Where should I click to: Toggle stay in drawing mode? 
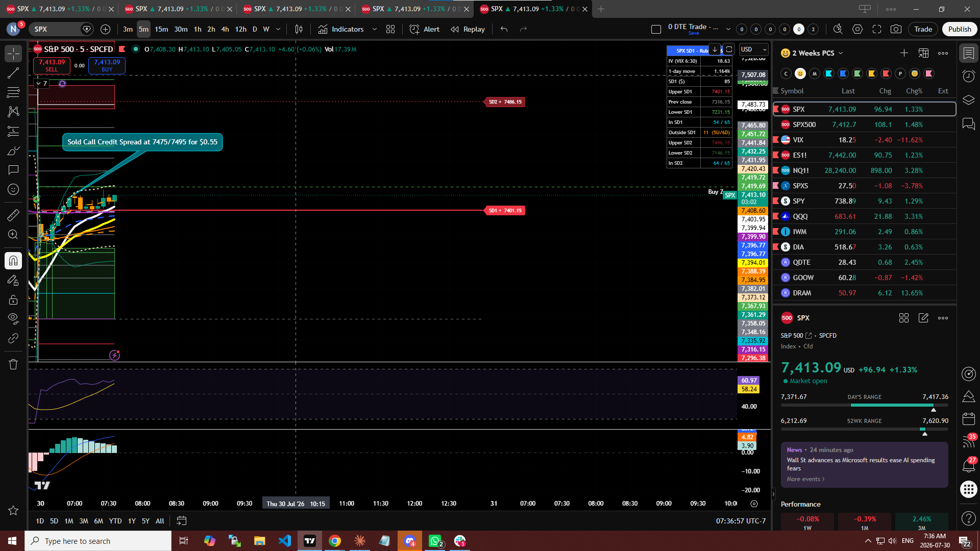point(13,280)
